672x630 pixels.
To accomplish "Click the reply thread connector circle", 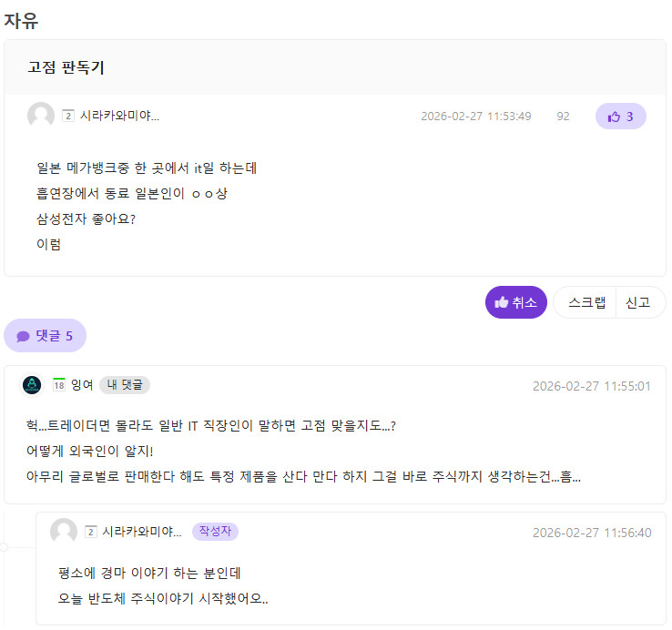I will [x=4, y=547].
